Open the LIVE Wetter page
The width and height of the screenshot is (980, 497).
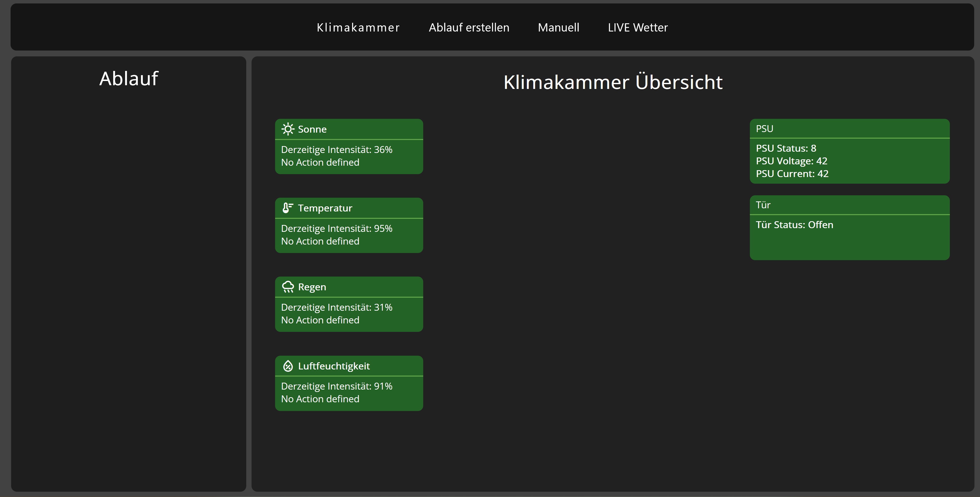click(x=637, y=28)
